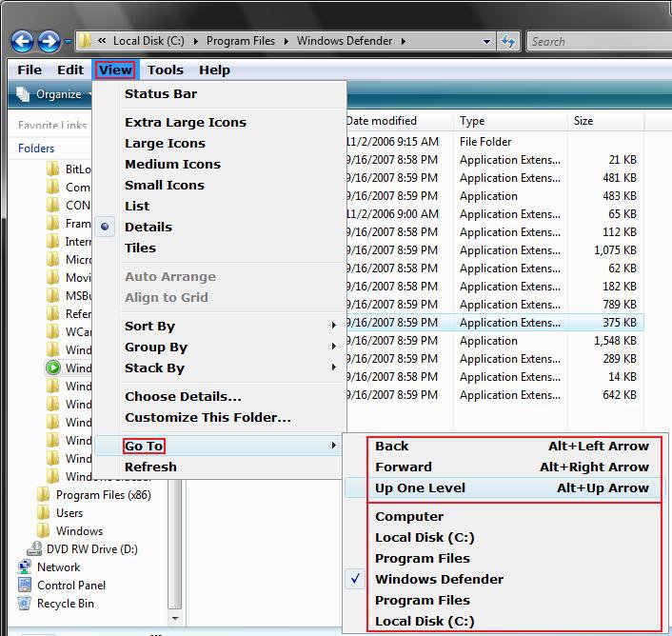
Task: Click the Back navigation arrow button
Action: click(22, 41)
